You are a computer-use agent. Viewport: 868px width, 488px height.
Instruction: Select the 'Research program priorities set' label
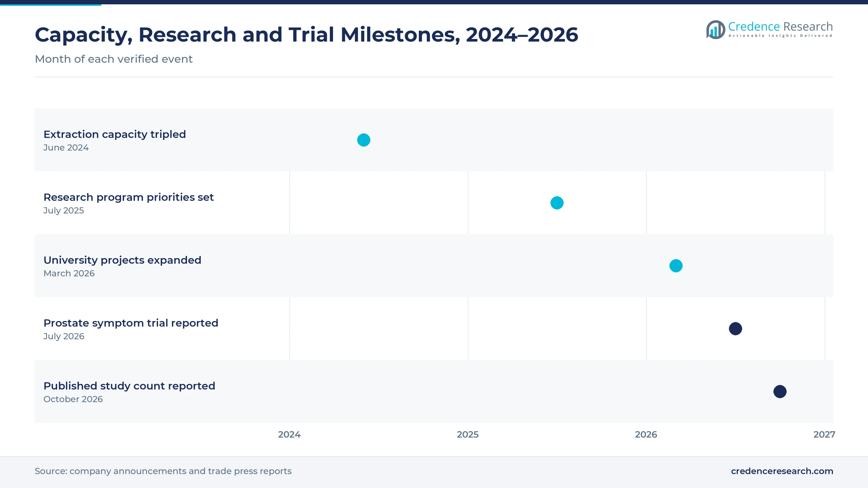click(x=128, y=197)
